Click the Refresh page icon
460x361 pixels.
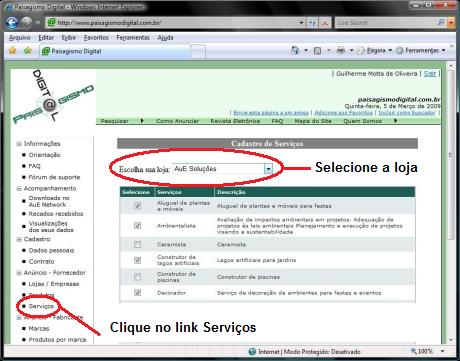point(312,23)
